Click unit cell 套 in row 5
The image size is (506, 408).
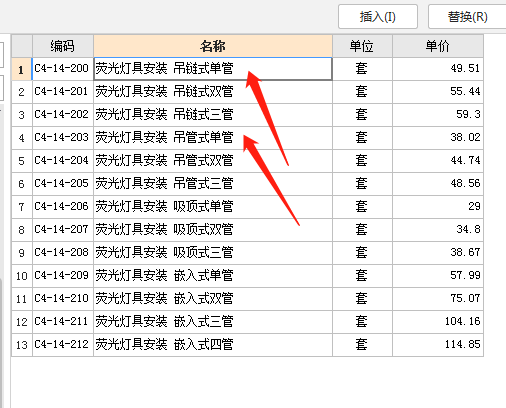click(362, 161)
